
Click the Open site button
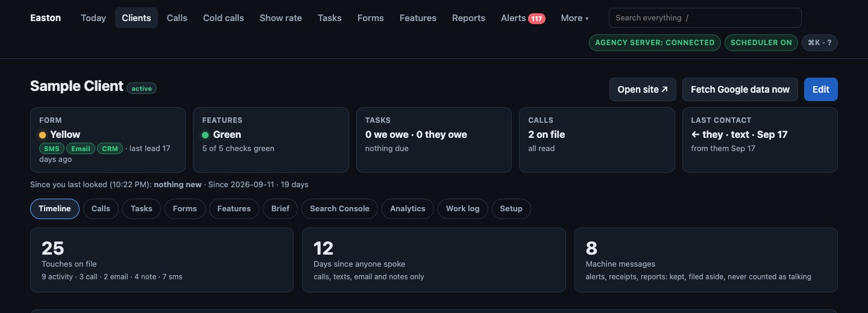pos(643,90)
